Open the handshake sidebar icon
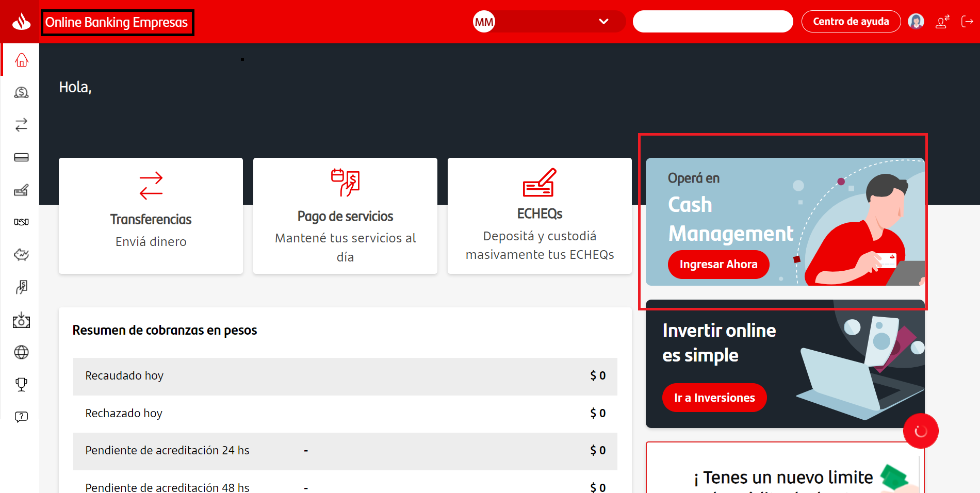Screen dimensions: 980x493 tap(21, 222)
